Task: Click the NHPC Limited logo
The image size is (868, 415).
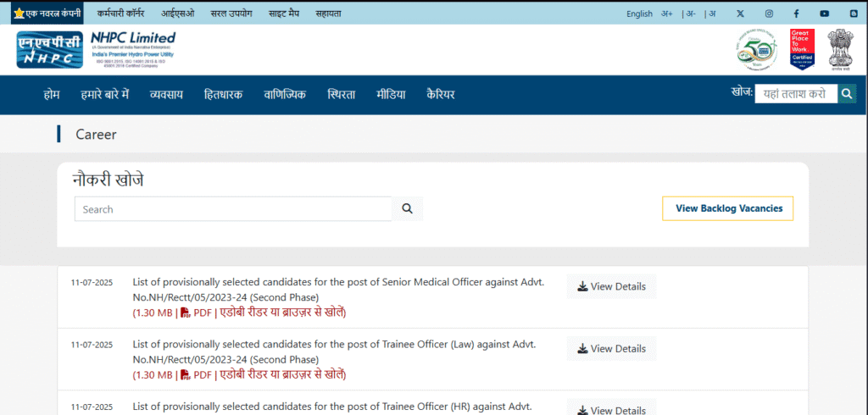Action: click(96, 50)
